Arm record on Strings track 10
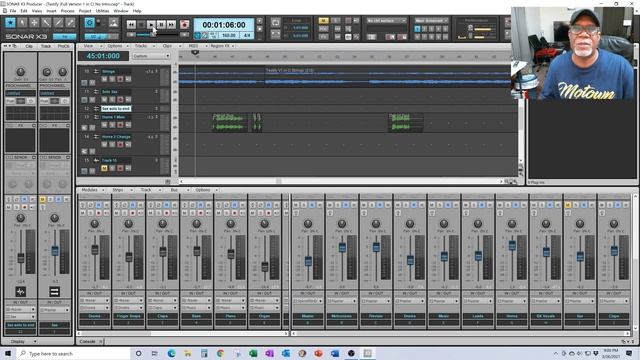This screenshot has height=360, width=640. 120,79
